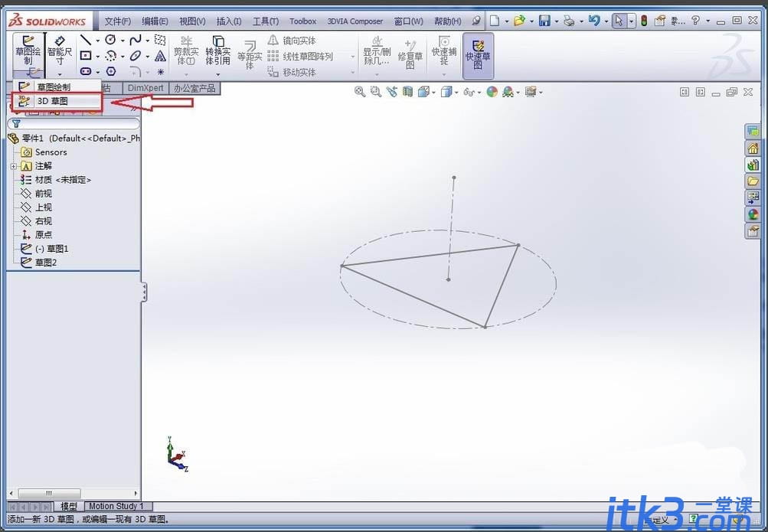Toggle the menu bar pushpin
Screen dimensions: 768x532
476,21
